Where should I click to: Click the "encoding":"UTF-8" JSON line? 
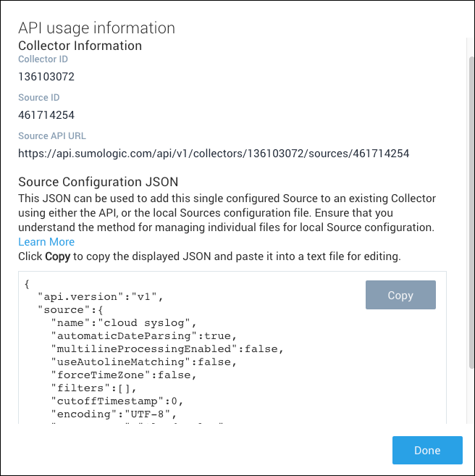pos(111,414)
